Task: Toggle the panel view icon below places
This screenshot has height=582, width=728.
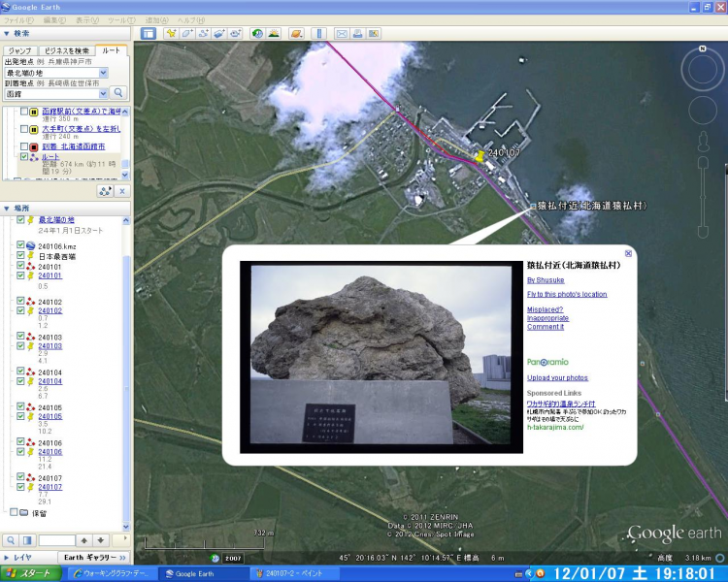Action: point(27,540)
